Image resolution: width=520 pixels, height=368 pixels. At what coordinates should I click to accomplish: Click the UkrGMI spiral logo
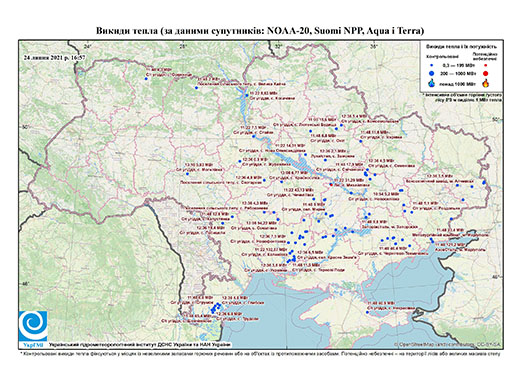coord(33,326)
